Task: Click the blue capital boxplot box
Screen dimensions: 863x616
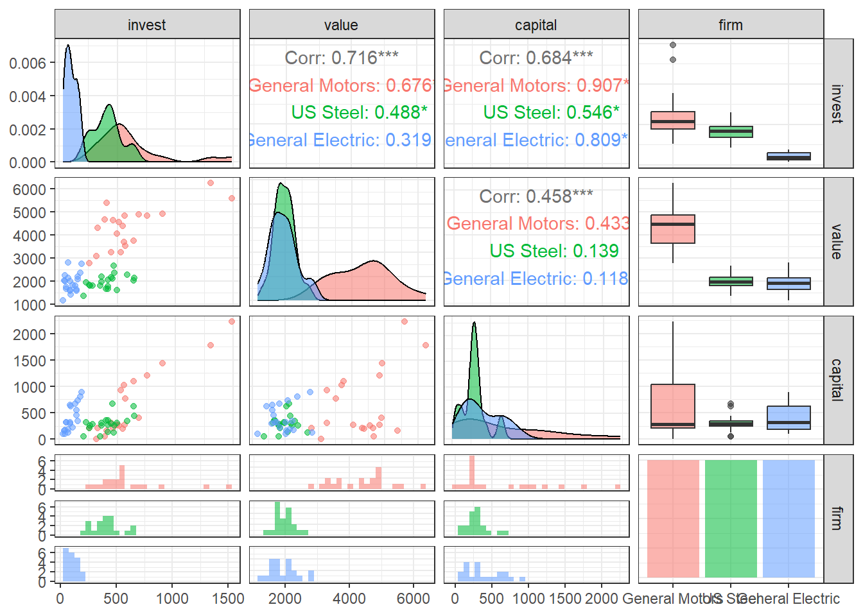Action: click(789, 418)
